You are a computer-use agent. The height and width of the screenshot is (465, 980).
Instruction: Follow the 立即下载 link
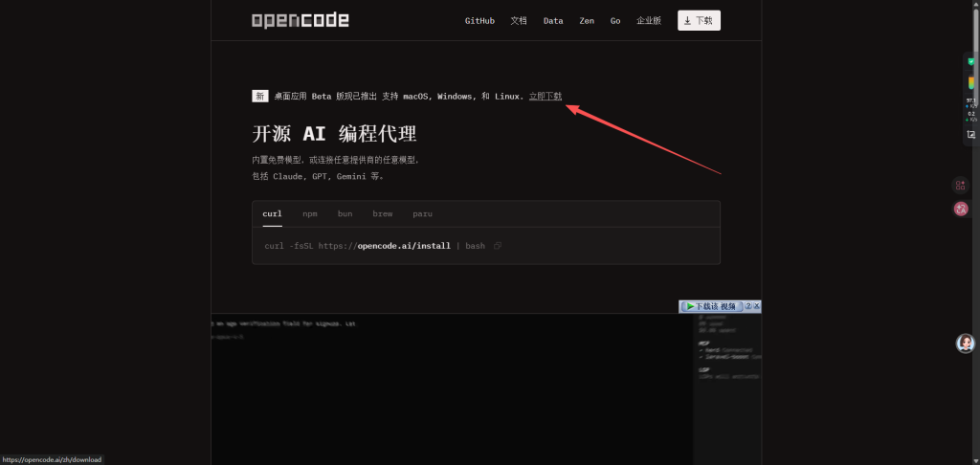[x=545, y=97]
